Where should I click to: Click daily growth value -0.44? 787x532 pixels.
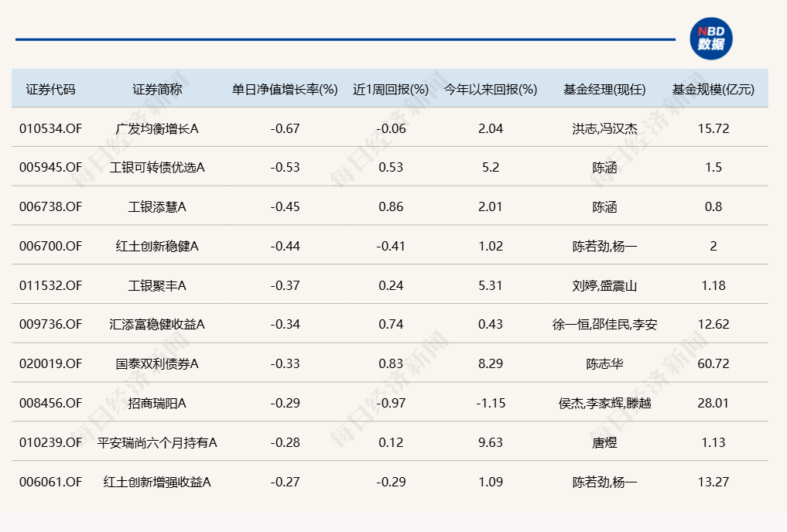point(285,246)
